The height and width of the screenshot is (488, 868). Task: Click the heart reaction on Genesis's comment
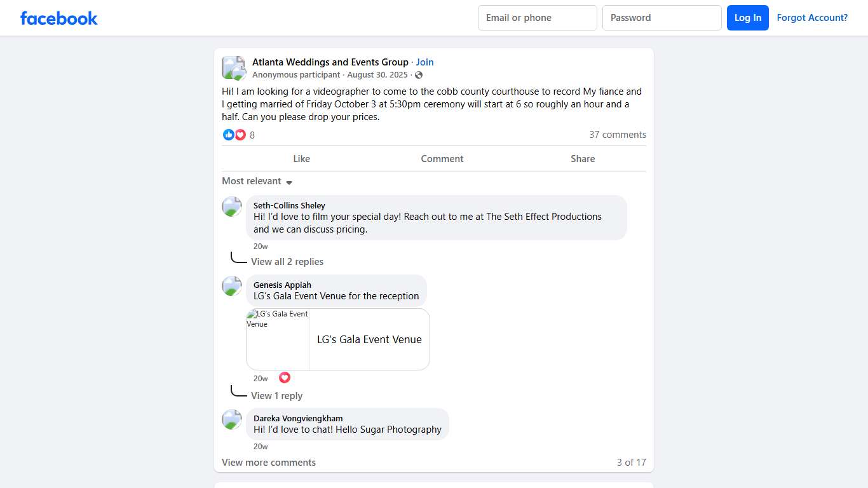(285, 377)
